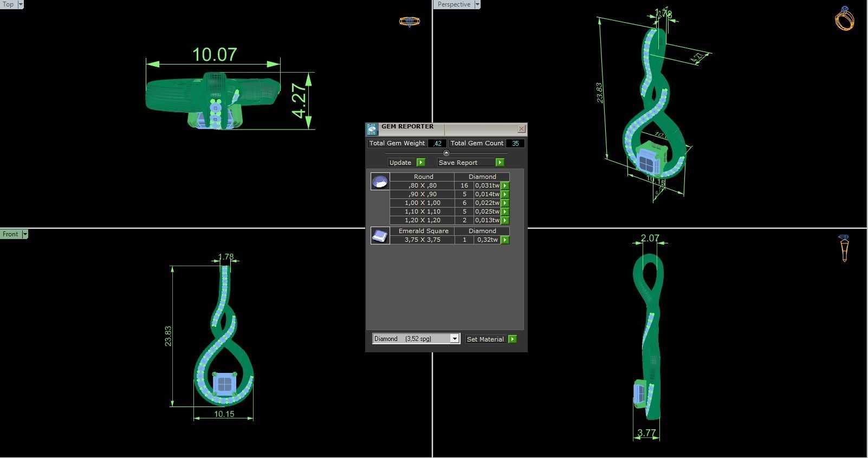Click the Total Gem Weight value field
This screenshot has width=868, height=458.
click(437, 143)
